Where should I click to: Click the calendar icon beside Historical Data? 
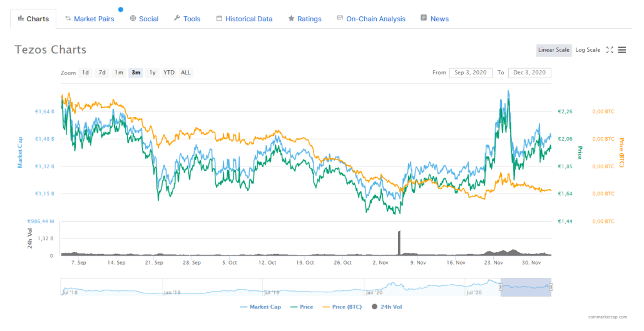tap(219, 19)
